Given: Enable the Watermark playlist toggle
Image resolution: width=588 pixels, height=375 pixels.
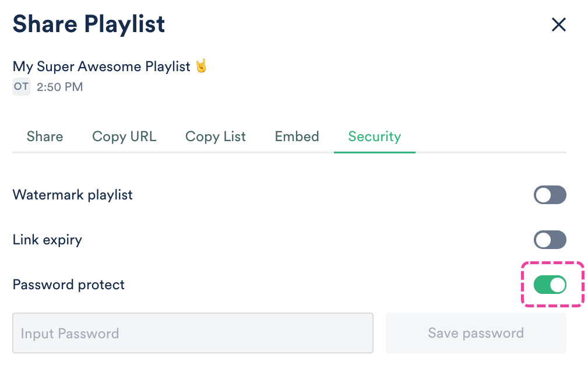Looking at the screenshot, I should point(550,195).
